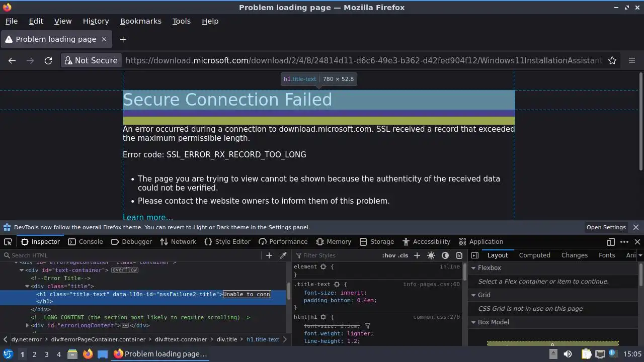The image size is (644, 362).
Task: Open the common.css:270 source link
Action: click(x=436, y=317)
